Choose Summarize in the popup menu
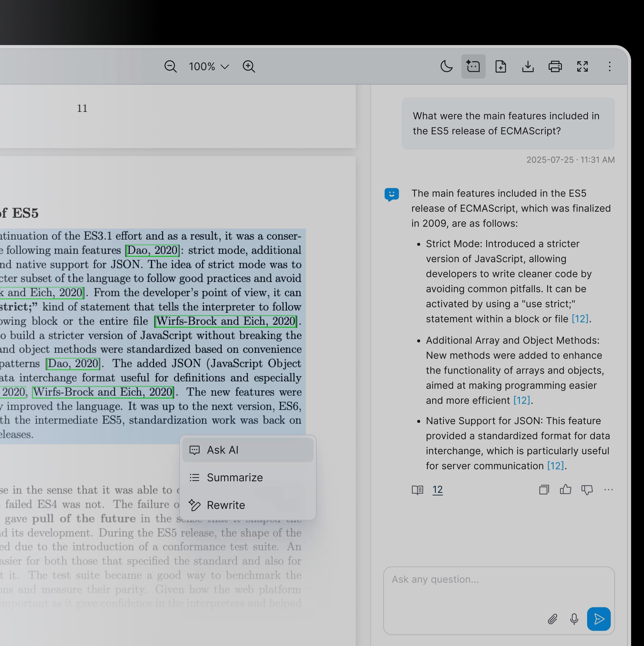The height and width of the screenshot is (646, 644). click(248, 478)
